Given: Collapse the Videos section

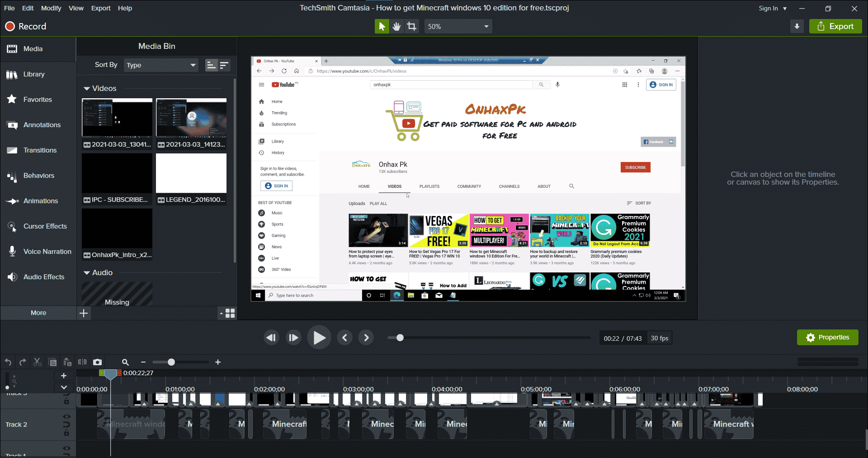Looking at the screenshot, I should coord(86,89).
